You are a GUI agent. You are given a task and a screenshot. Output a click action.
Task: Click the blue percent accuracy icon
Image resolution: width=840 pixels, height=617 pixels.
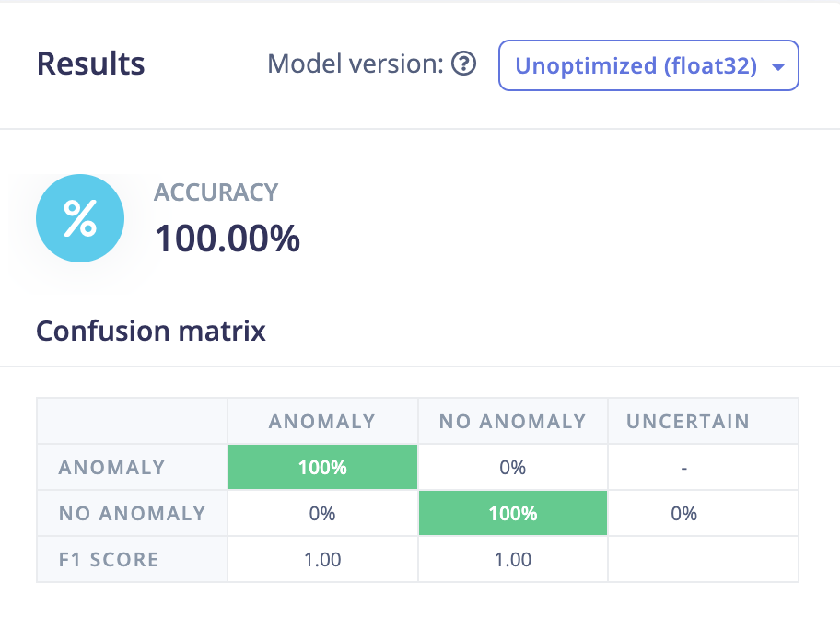coord(80,218)
